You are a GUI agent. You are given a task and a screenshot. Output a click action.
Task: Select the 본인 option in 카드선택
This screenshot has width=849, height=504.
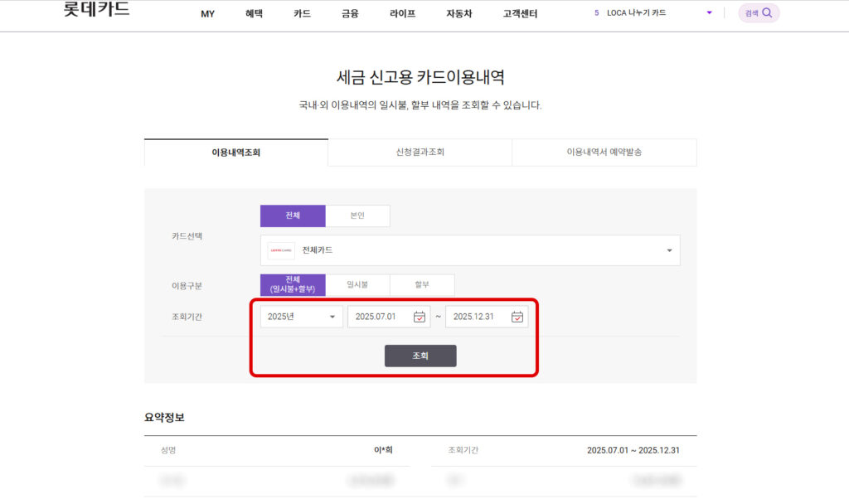357,216
